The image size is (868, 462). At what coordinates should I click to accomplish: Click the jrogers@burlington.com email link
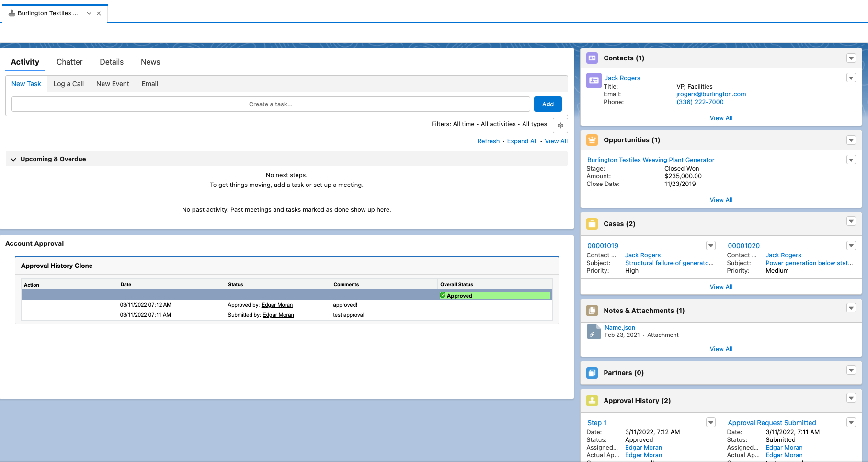[711, 94]
